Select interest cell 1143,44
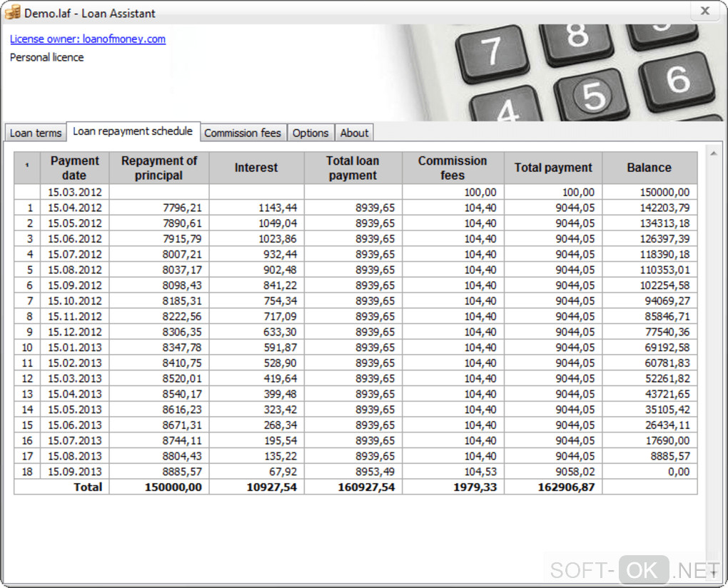Screen dimensions: 728x588 256,208
